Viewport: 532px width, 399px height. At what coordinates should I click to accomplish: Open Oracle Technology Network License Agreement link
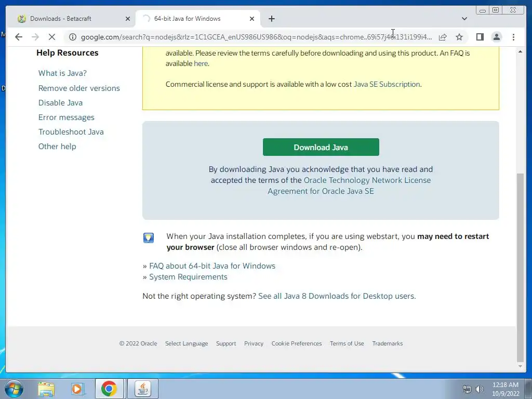350,185
